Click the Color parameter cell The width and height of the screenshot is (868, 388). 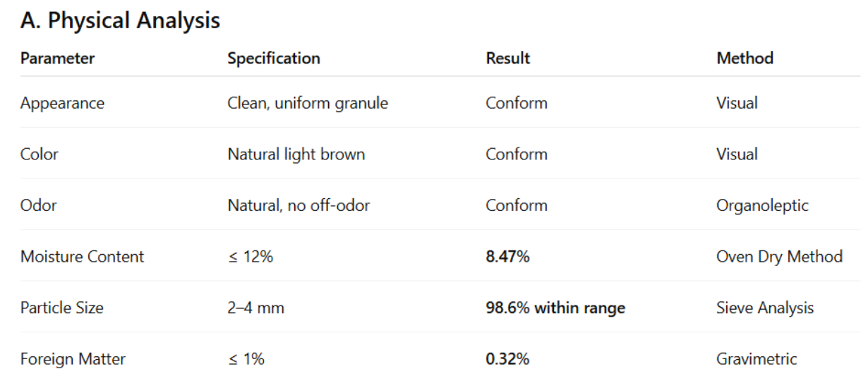[40, 154]
